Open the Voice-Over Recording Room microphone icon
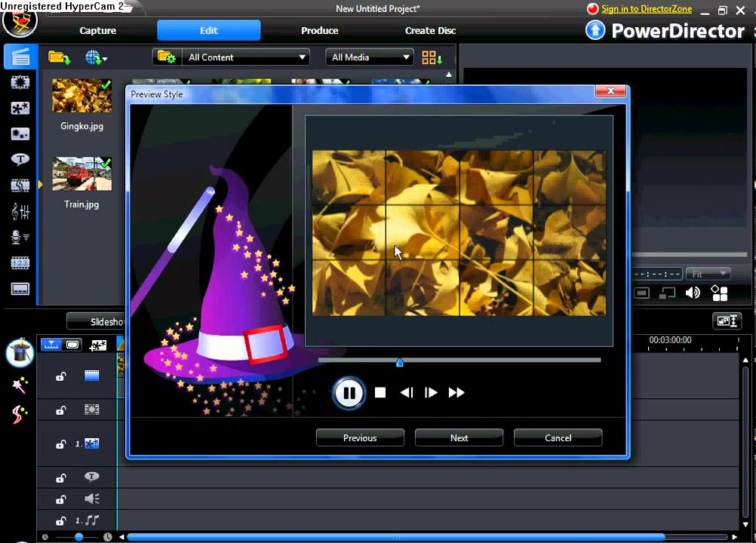Viewport: 756px width, 543px height. (20, 238)
